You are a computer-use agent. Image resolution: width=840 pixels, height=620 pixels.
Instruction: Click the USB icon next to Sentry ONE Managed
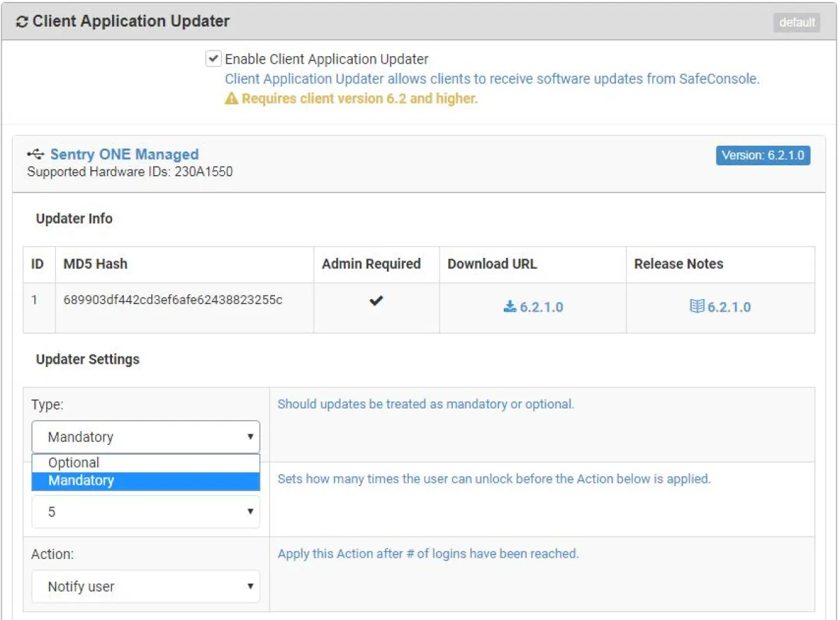coord(34,154)
